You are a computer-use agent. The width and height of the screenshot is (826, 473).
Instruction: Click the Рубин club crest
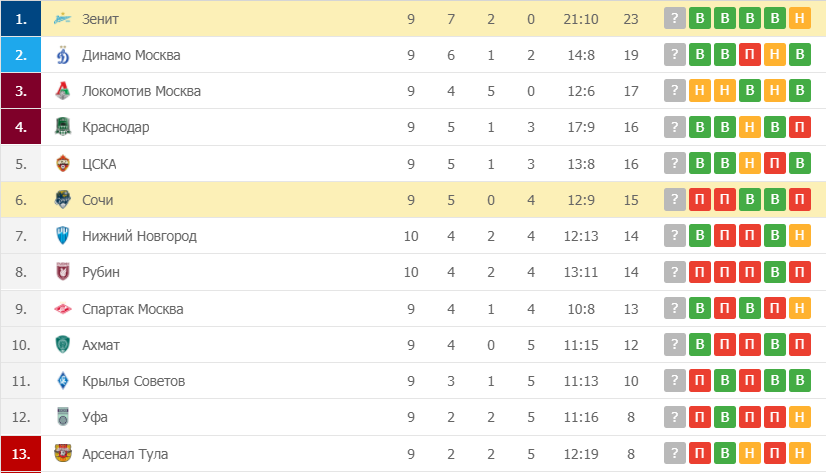pyautogui.click(x=63, y=272)
